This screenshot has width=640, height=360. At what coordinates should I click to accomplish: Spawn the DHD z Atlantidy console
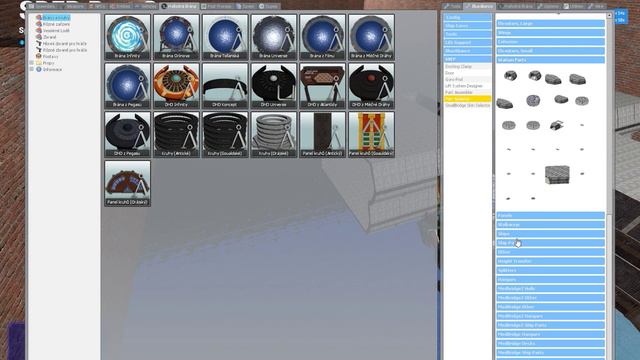tap(322, 86)
